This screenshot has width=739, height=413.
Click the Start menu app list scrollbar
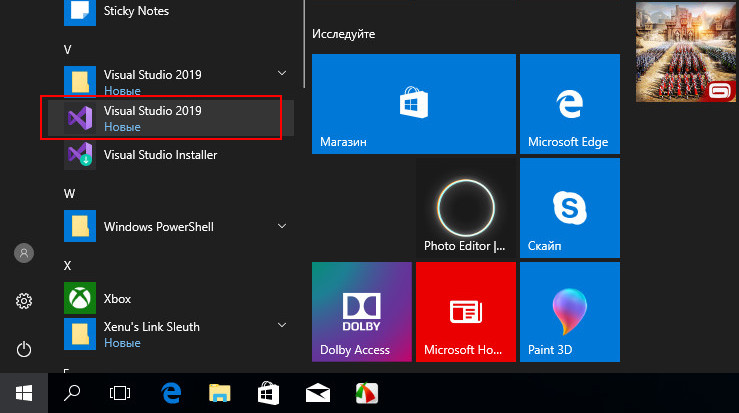click(304, 43)
